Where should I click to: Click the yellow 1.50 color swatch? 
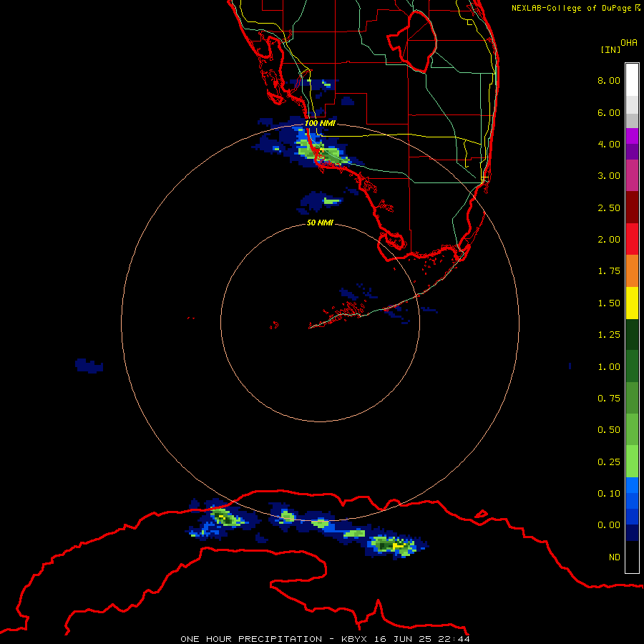[632, 303]
